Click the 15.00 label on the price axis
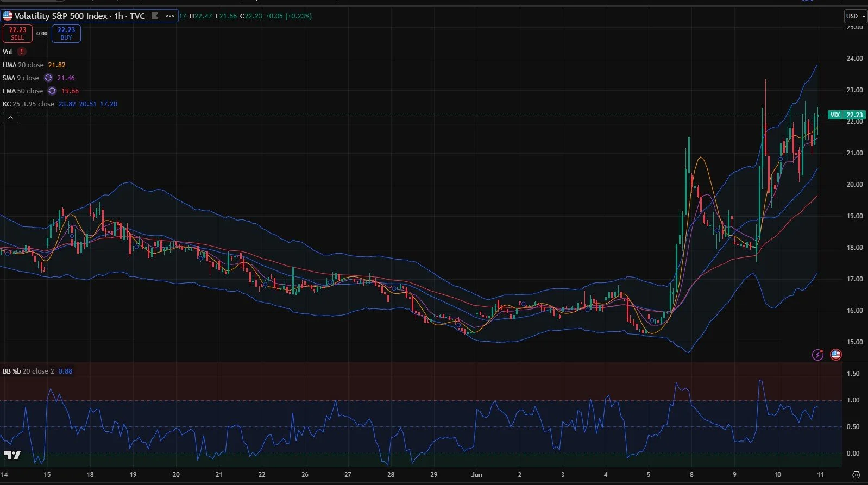This screenshot has width=868, height=485. 855,342
